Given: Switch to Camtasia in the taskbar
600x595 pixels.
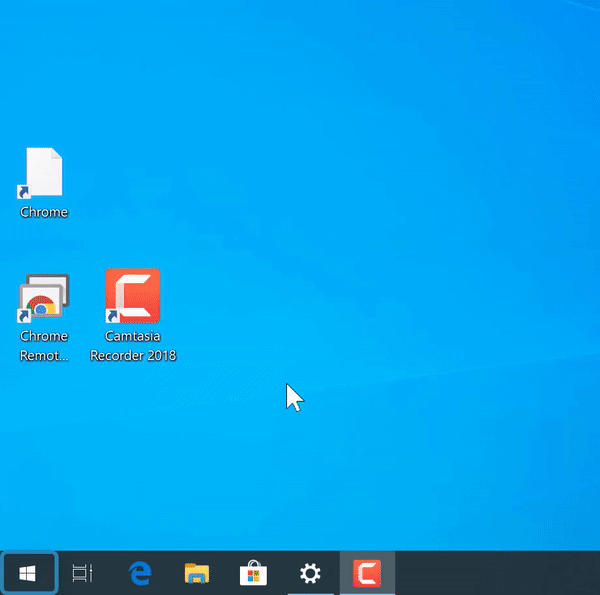Looking at the screenshot, I should (367, 573).
